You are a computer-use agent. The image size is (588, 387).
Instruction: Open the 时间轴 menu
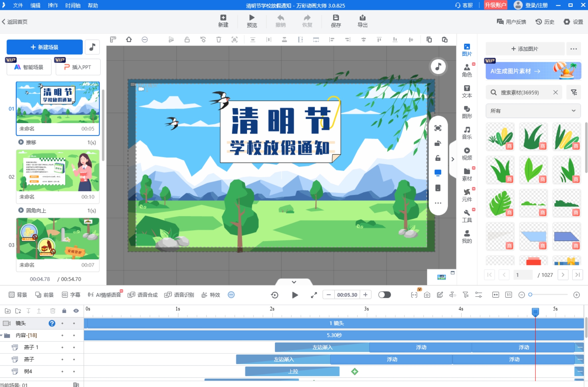[73, 5]
